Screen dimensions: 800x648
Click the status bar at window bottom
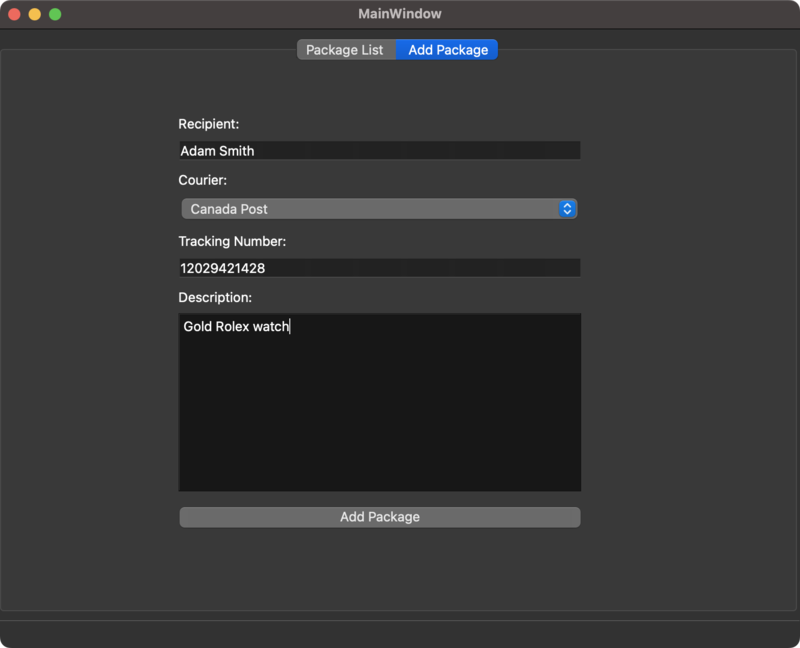click(400, 633)
